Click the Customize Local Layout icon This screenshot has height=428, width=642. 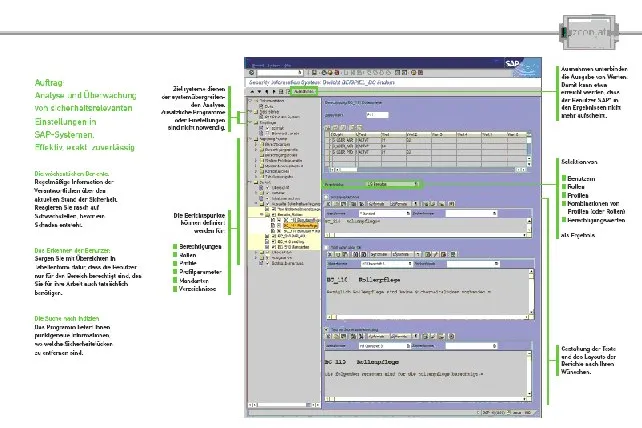(420, 72)
